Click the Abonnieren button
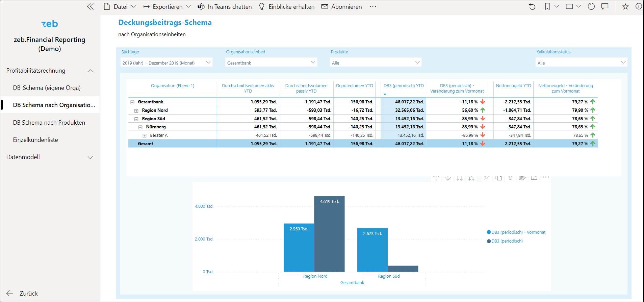Image resolution: width=644 pixels, height=302 pixels. pos(341,7)
